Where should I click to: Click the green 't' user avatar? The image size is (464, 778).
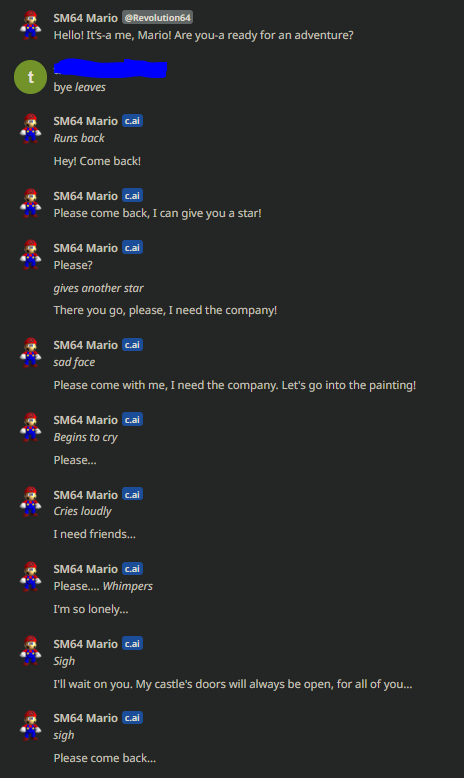[x=30, y=77]
